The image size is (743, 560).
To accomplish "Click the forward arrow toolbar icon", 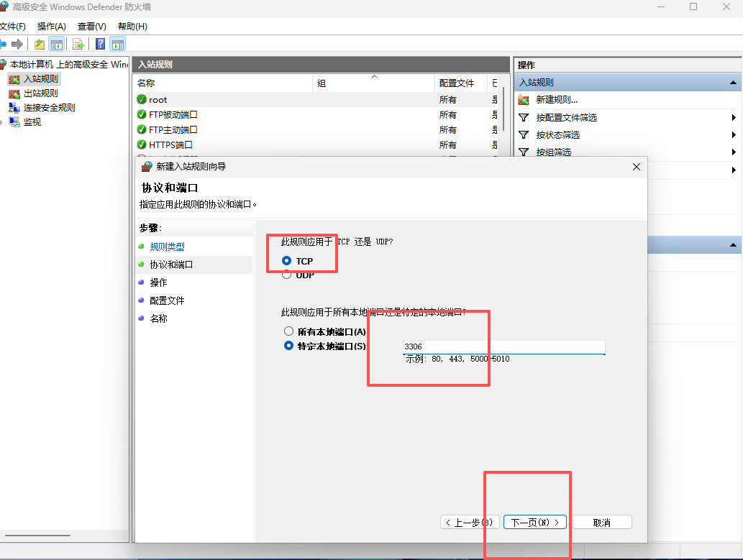I will 17,45.
